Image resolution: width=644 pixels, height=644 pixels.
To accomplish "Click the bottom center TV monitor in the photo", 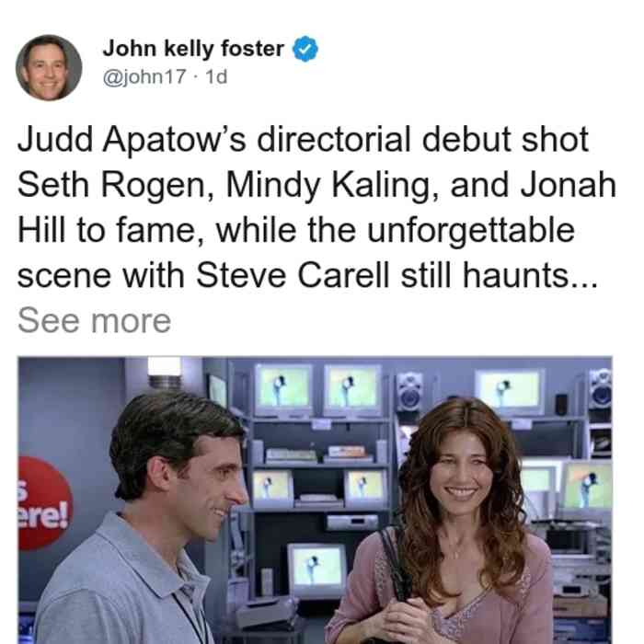I will click(316, 570).
